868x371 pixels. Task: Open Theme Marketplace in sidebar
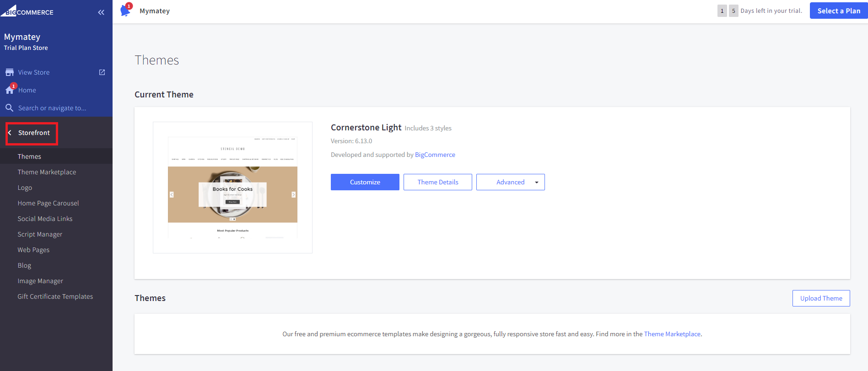click(x=47, y=172)
